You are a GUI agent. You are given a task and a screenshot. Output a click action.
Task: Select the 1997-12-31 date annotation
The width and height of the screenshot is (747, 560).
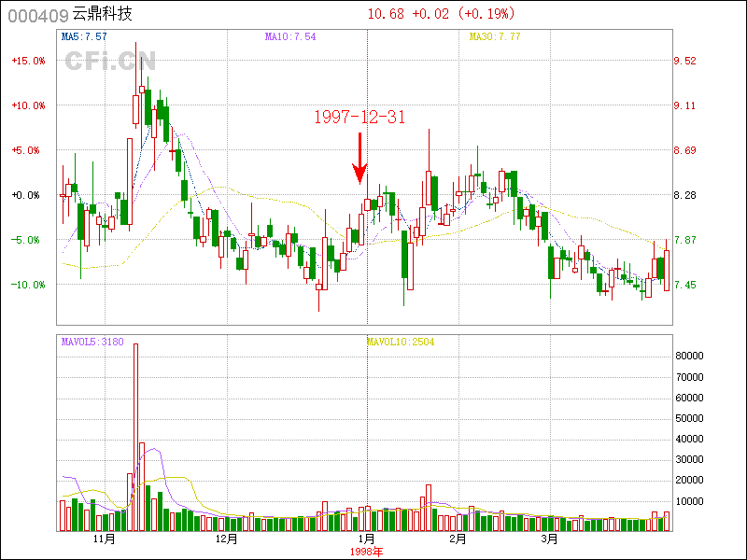tap(359, 117)
